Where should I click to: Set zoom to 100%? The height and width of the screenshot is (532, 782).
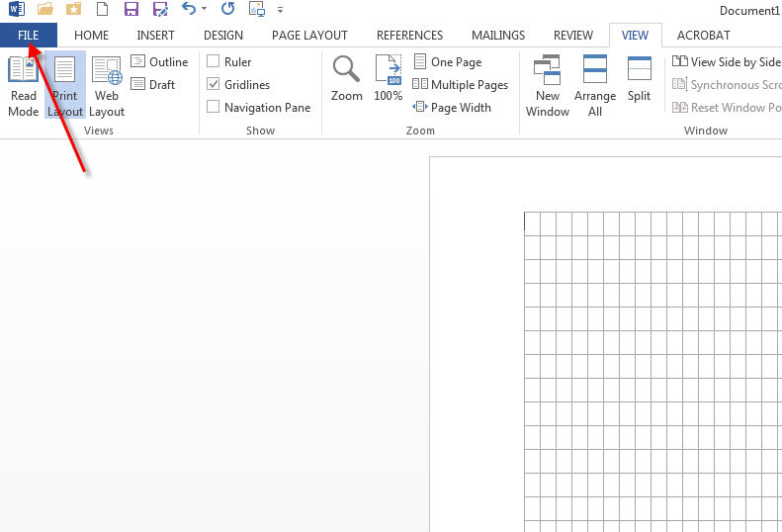(x=388, y=79)
